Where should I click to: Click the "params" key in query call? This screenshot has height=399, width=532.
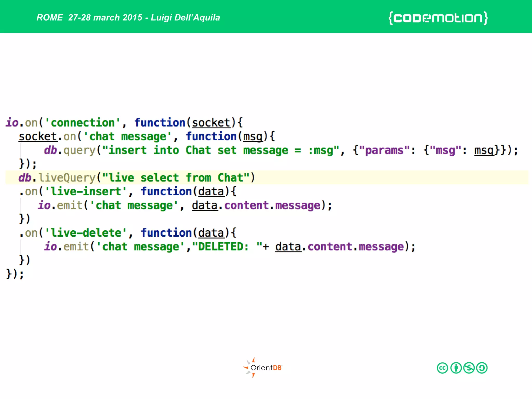point(384,150)
